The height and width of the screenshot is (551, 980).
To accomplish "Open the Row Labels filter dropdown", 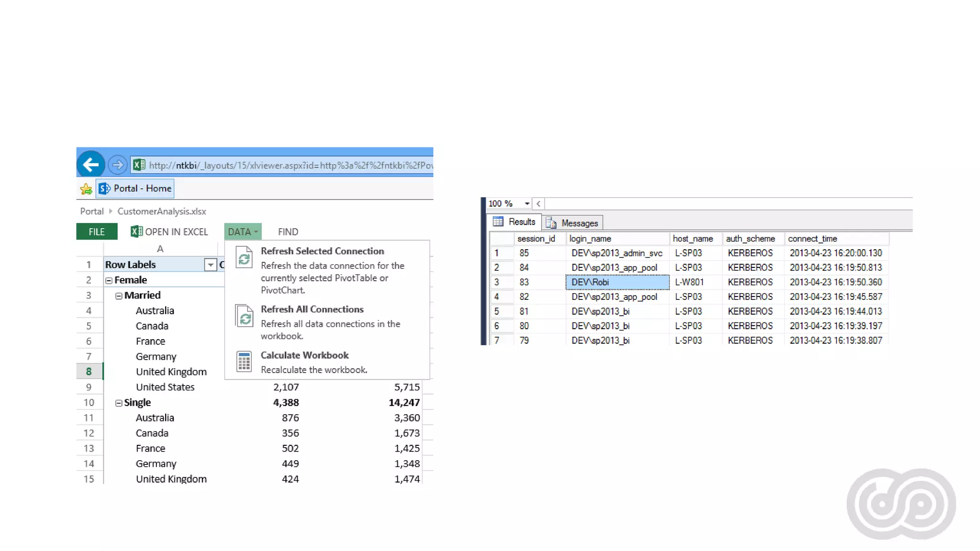I will pyautogui.click(x=210, y=264).
